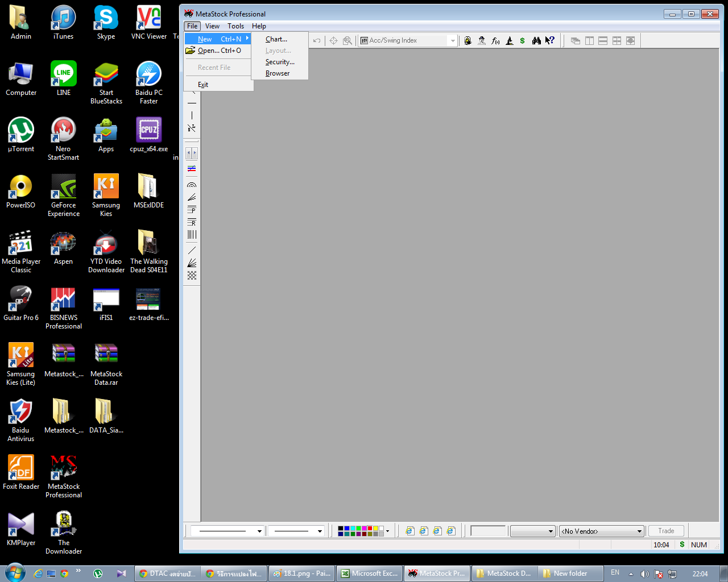Select the Fibonacci arcs tool
This screenshot has width=728, height=582.
point(192,185)
